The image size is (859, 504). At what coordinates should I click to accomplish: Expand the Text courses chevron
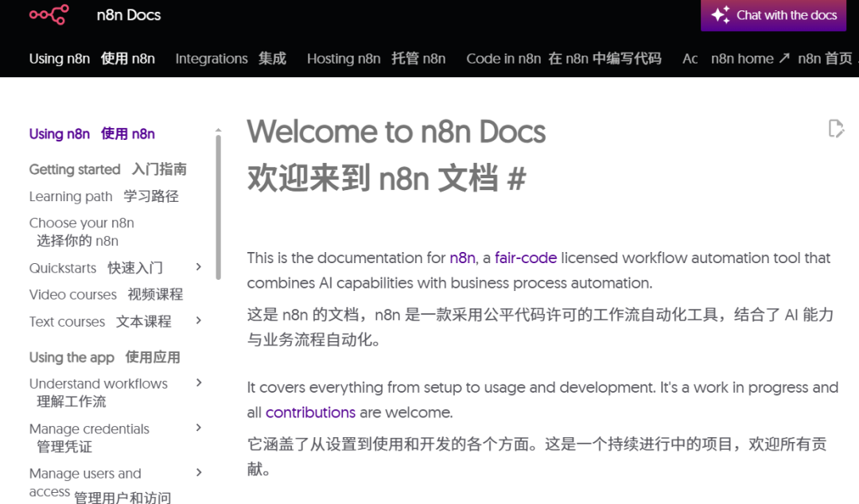(x=199, y=320)
